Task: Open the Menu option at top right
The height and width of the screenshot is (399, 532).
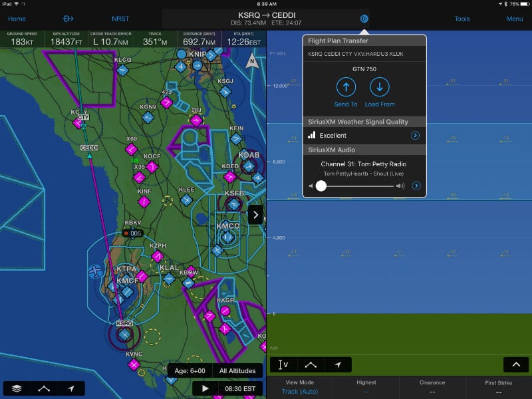Action: pos(514,19)
